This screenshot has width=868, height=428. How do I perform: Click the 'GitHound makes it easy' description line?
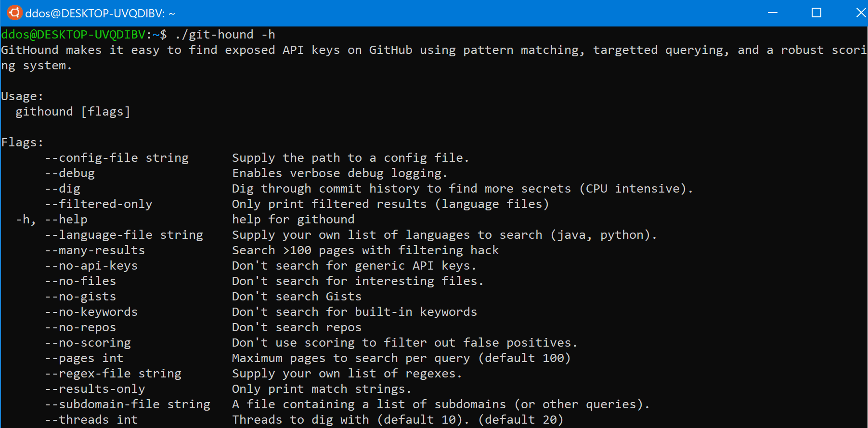(434, 50)
